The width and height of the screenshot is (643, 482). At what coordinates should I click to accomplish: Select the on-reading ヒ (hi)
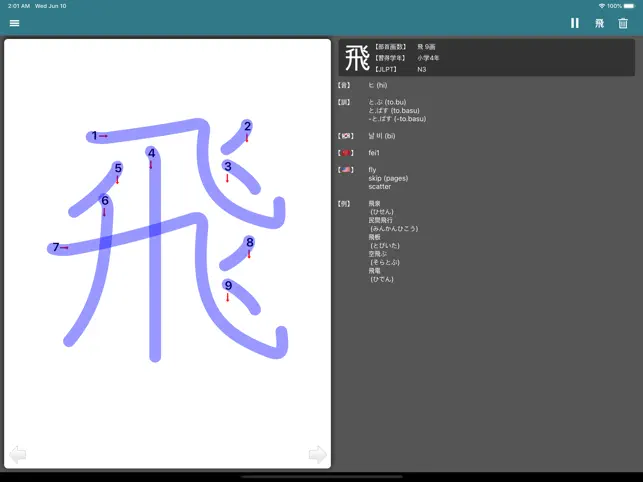point(378,86)
